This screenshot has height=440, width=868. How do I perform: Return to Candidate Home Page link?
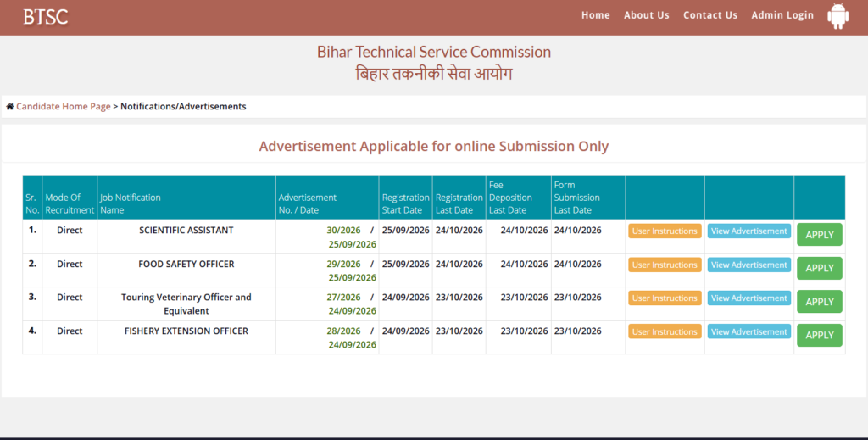(x=63, y=106)
